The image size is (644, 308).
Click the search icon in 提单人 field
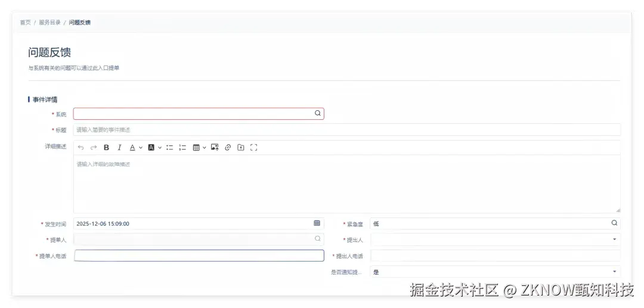click(317, 239)
